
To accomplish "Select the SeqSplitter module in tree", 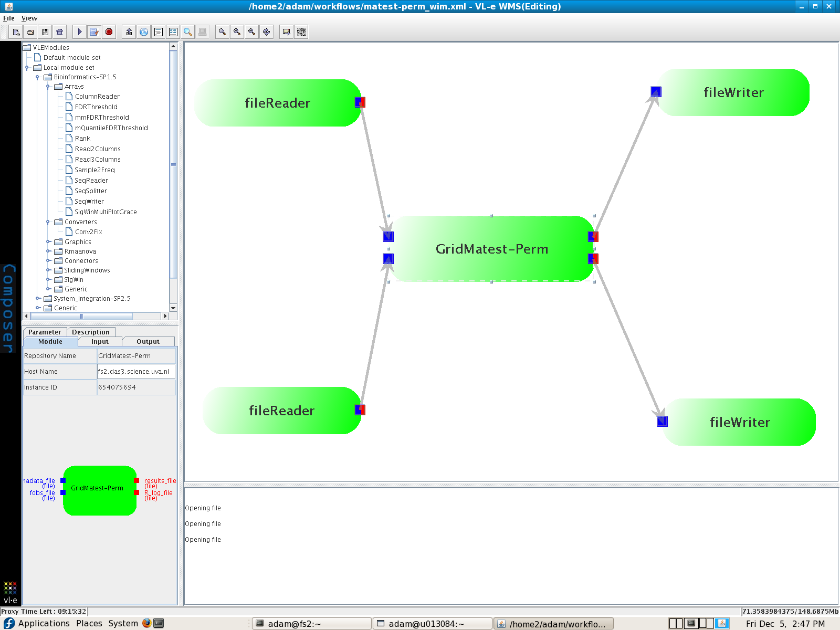I will (90, 191).
